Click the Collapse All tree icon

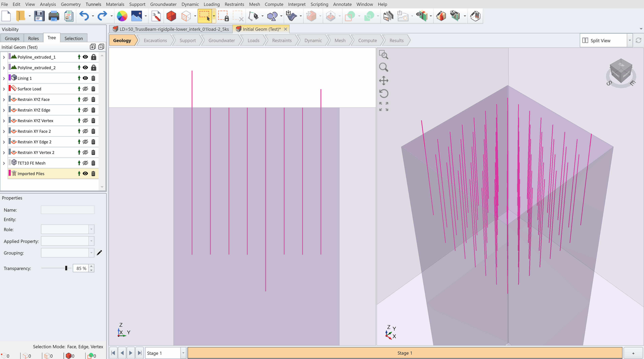point(101,47)
